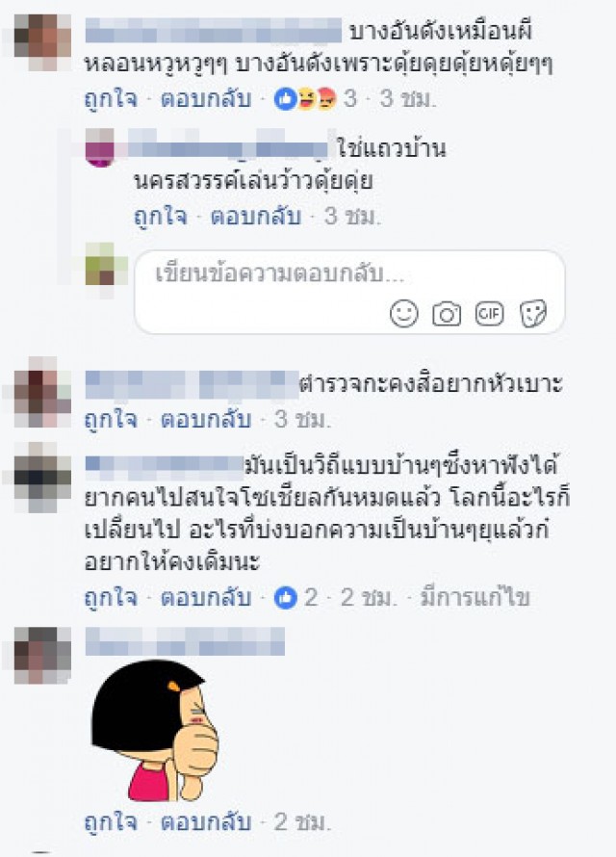Like the first comment with ถูกใจ
This screenshot has width=616, height=857.
[111, 99]
